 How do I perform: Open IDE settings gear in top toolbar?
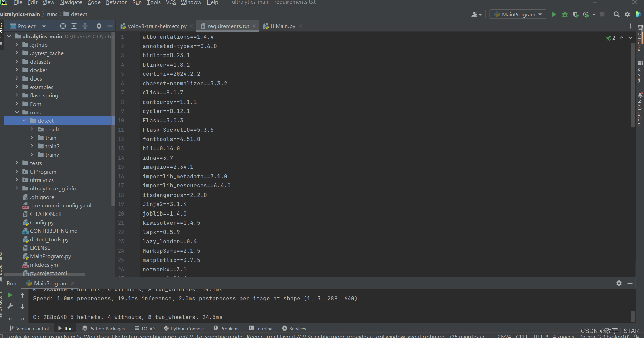627,14
